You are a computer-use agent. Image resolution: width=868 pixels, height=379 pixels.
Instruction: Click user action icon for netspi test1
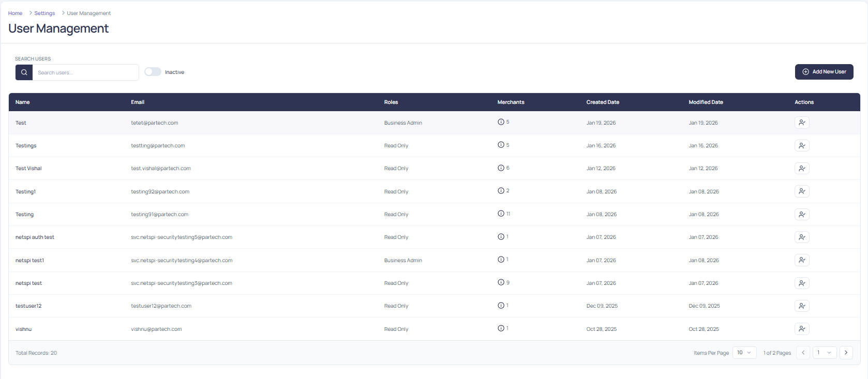click(x=802, y=260)
